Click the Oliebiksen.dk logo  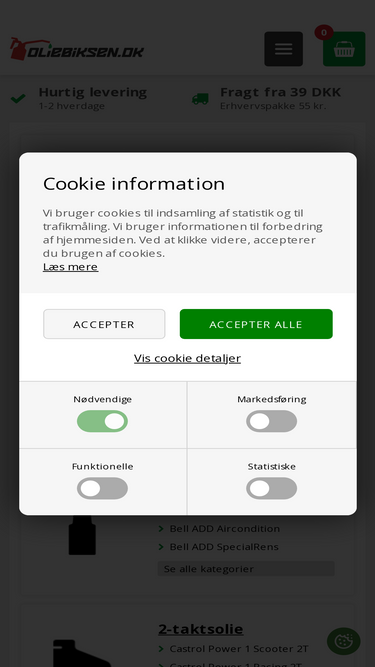tap(77, 49)
